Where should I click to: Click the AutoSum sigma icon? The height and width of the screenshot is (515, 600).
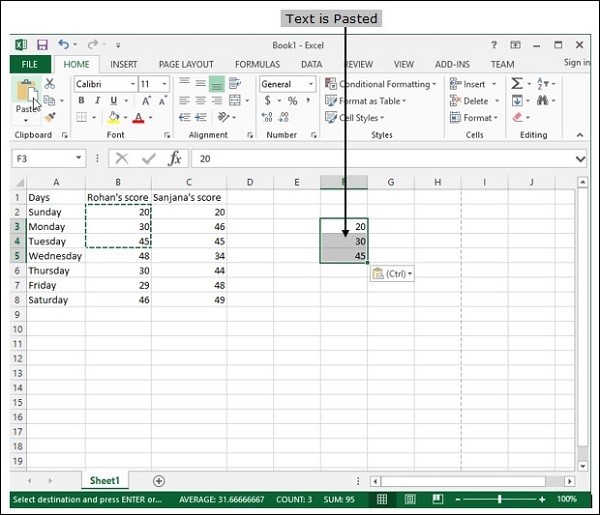517,85
